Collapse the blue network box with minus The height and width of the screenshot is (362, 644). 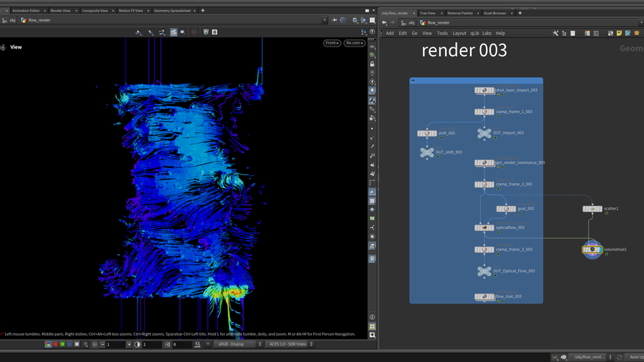pyautogui.click(x=414, y=81)
